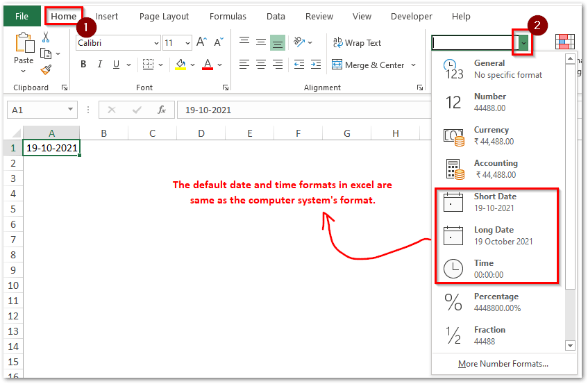Open the font name Calibri dropdown
This screenshot has width=588, height=384.
[x=156, y=43]
